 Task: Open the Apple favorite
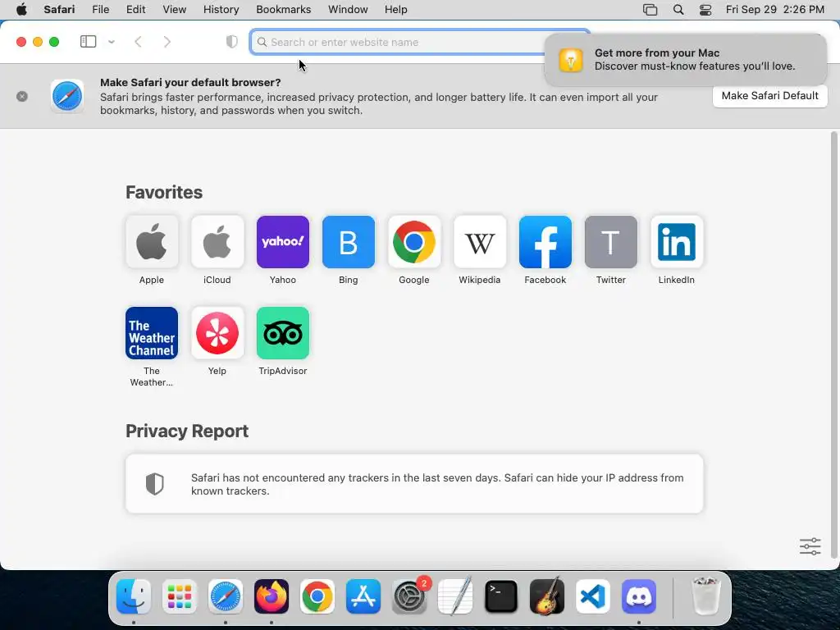pos(152,242)
